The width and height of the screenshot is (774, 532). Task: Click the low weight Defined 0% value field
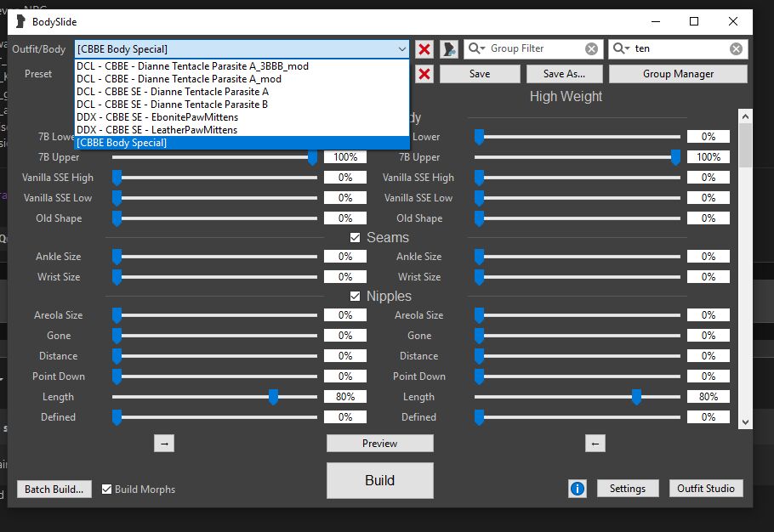click(x=345, y=417)
